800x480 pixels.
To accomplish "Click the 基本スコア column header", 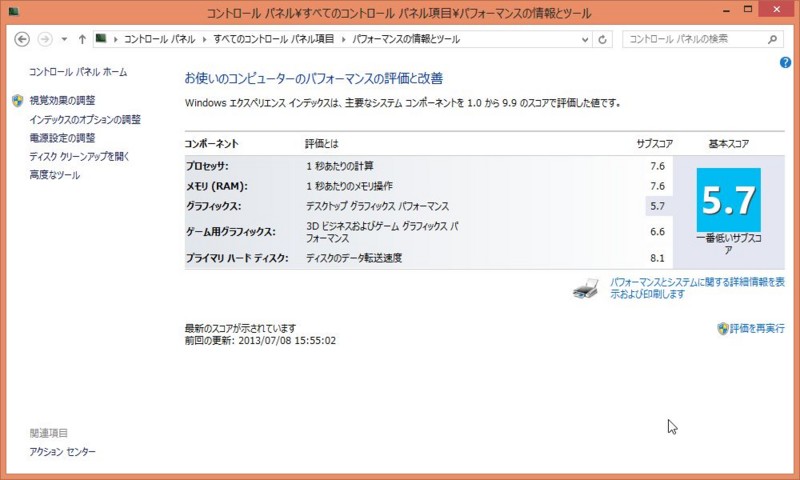I will tap(729, 144).
